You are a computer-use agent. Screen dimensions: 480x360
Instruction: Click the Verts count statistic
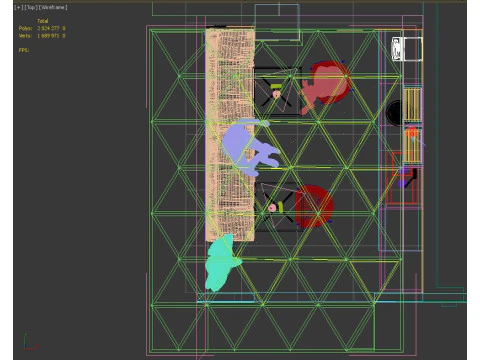pos(42,36)
